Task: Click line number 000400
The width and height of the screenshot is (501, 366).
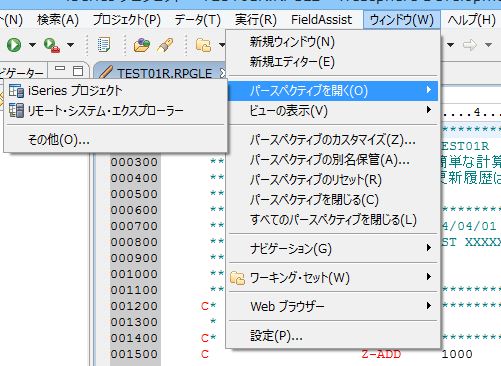Action: (x=134, y=178)
